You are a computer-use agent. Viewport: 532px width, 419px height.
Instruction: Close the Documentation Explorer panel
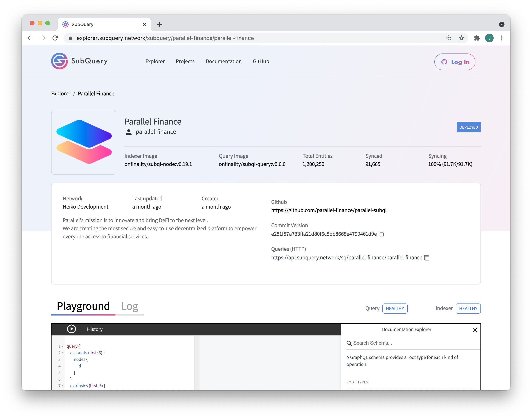[x=475, y=330]
